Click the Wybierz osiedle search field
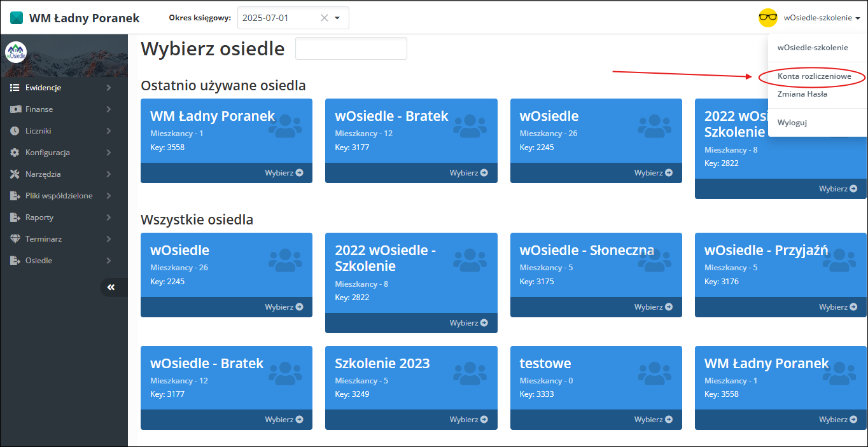This screenshot has height=447, width=868. pos(351,48)
